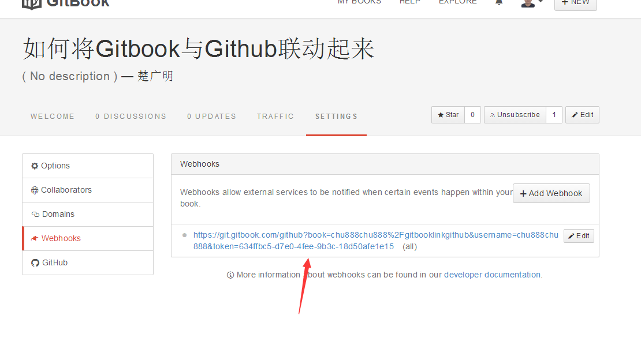Screen dimensions: 641x364
Task: Click the author name 楚广明
Action: [155, 76]
